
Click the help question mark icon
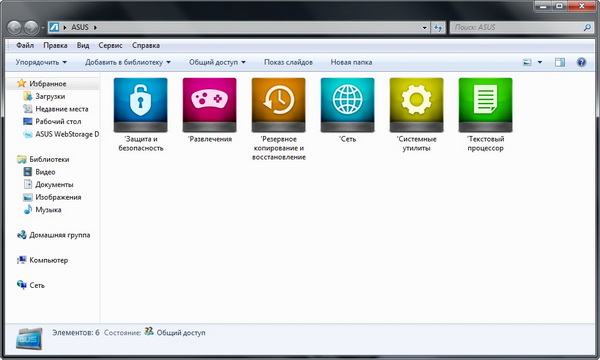coord(581,62)
